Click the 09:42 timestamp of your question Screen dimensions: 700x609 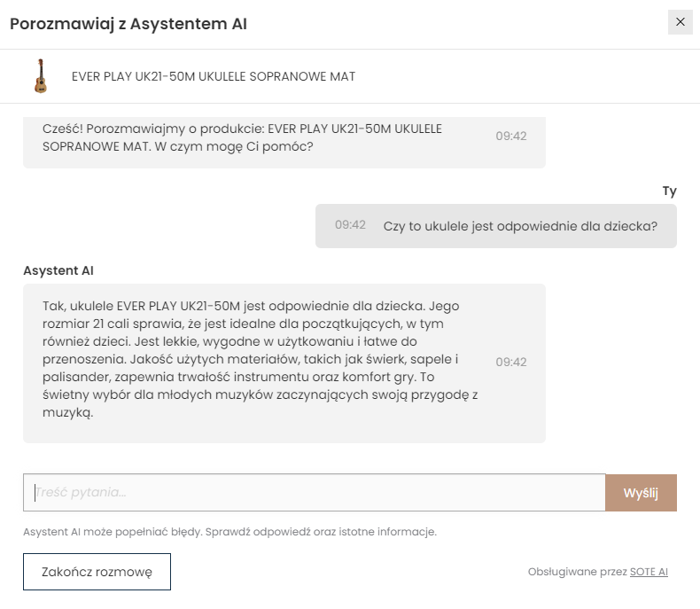point(351,224)
